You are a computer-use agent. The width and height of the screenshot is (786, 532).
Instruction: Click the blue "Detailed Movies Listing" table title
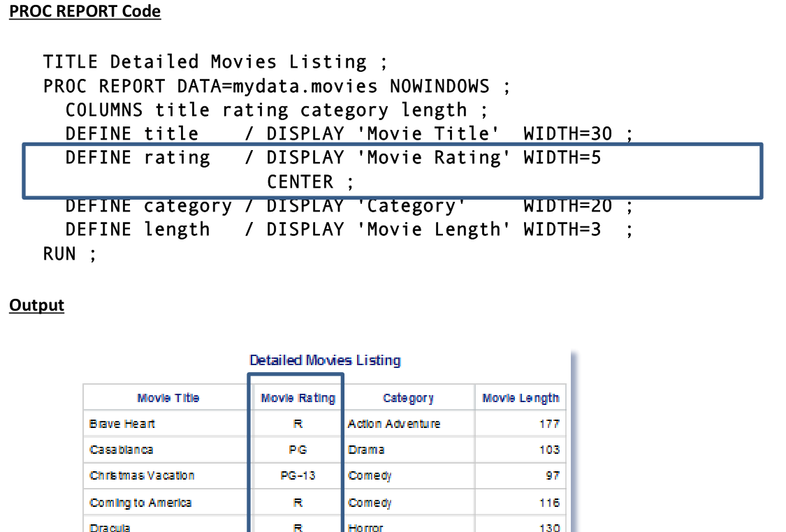click(325, 360)
